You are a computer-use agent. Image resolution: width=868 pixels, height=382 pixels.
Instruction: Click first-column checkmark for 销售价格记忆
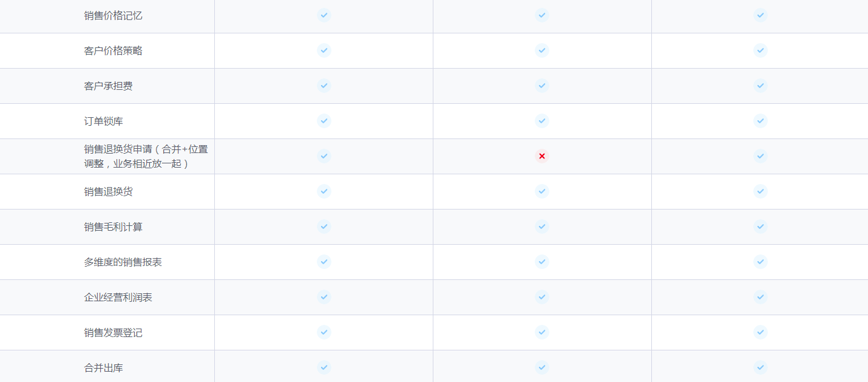click(x=324, y=15)
